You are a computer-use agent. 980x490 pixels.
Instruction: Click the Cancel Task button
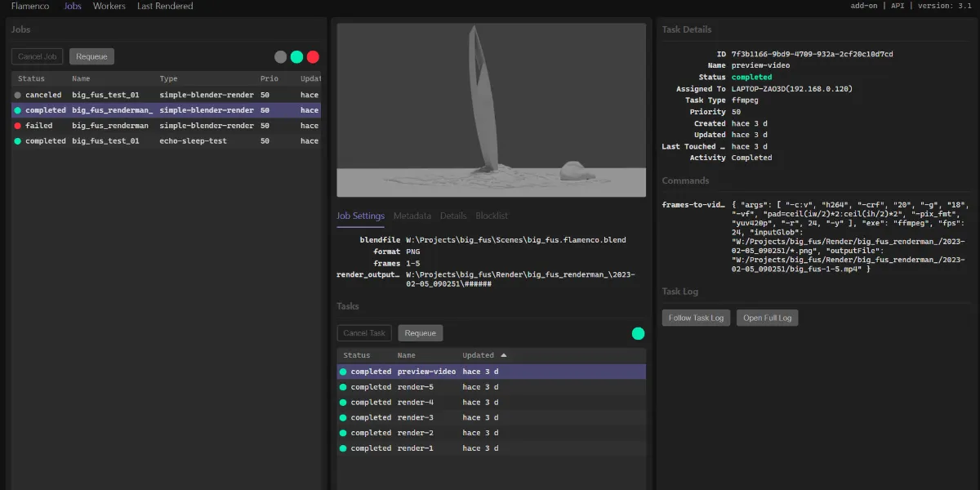coord(364,333)
